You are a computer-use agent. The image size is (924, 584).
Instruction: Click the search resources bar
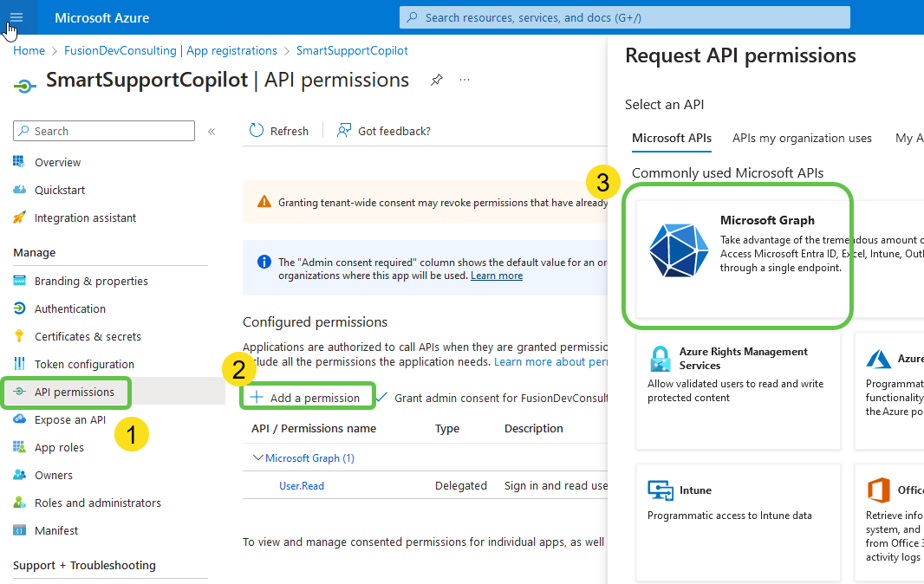click(626, 17)
